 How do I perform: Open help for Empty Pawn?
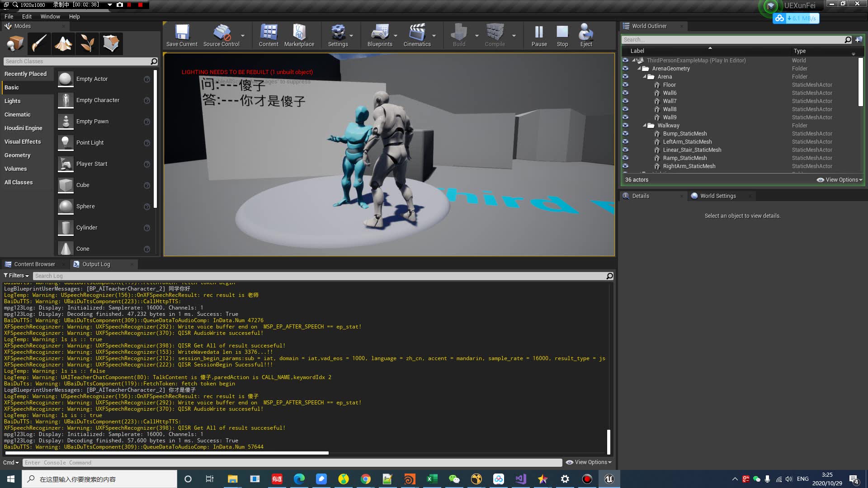[147, 122]
